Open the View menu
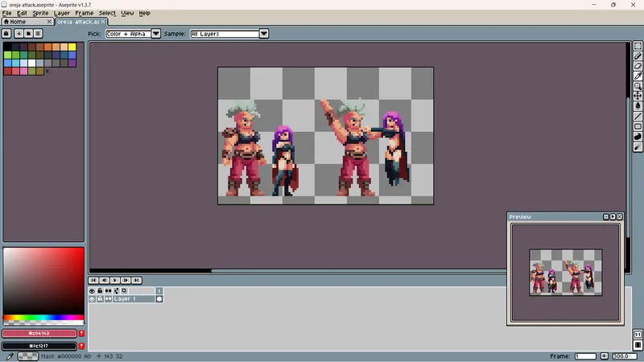The width and height of the screenshot is (644, 362). click(x=127, y=13)
